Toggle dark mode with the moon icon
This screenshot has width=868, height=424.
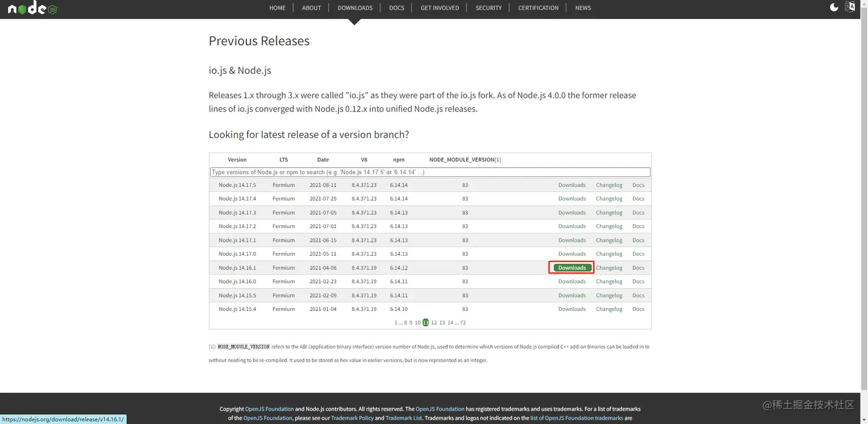834,7
